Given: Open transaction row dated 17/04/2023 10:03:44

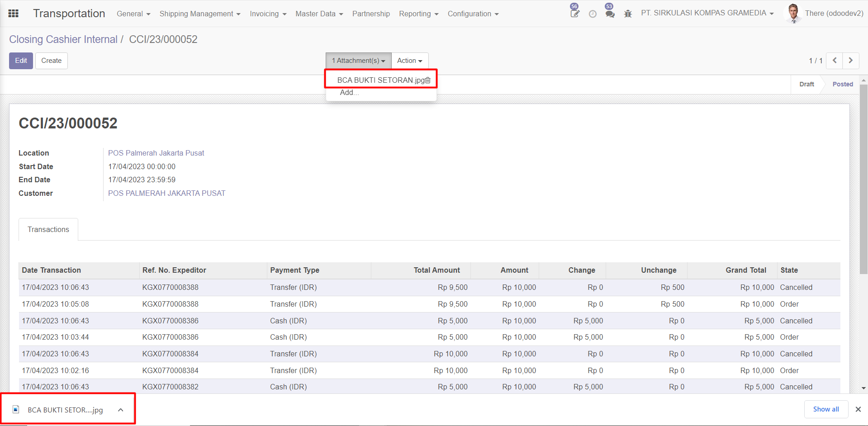Looking at the screenshot, I should click(429, 337).
